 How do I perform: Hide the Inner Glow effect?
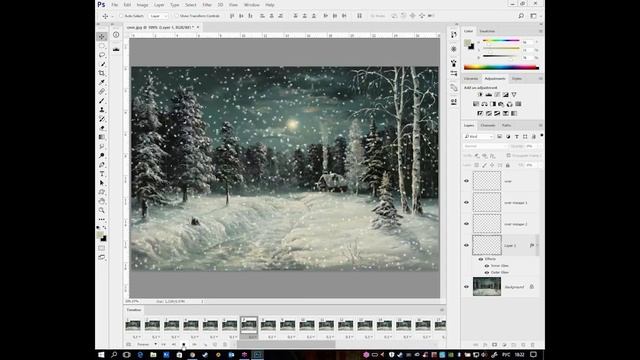[487, 266]
